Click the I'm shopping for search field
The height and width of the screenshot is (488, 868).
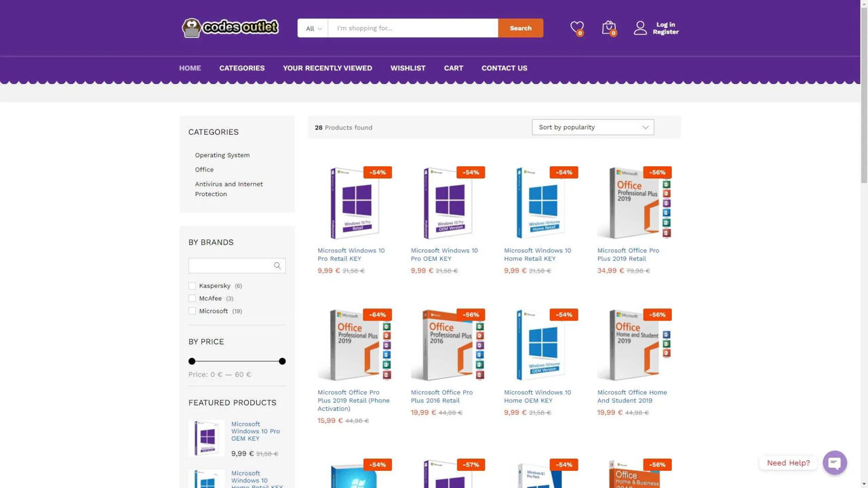(x=413, y=28)
